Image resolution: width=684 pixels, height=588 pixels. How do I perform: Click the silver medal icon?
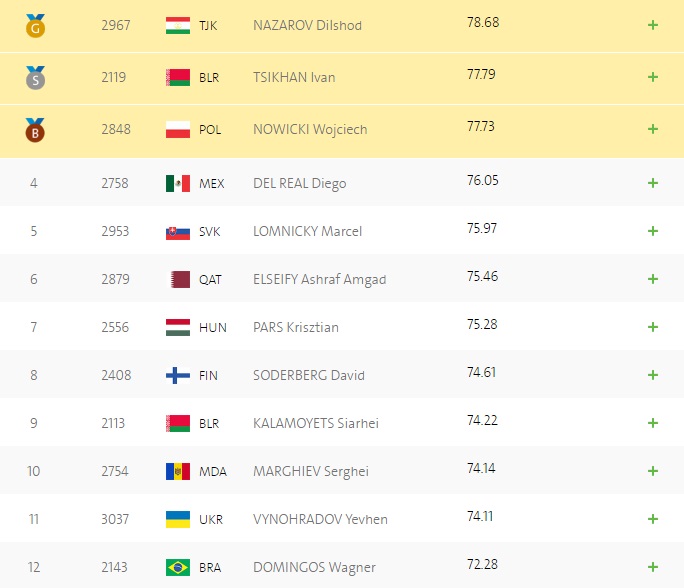[35, 77]
